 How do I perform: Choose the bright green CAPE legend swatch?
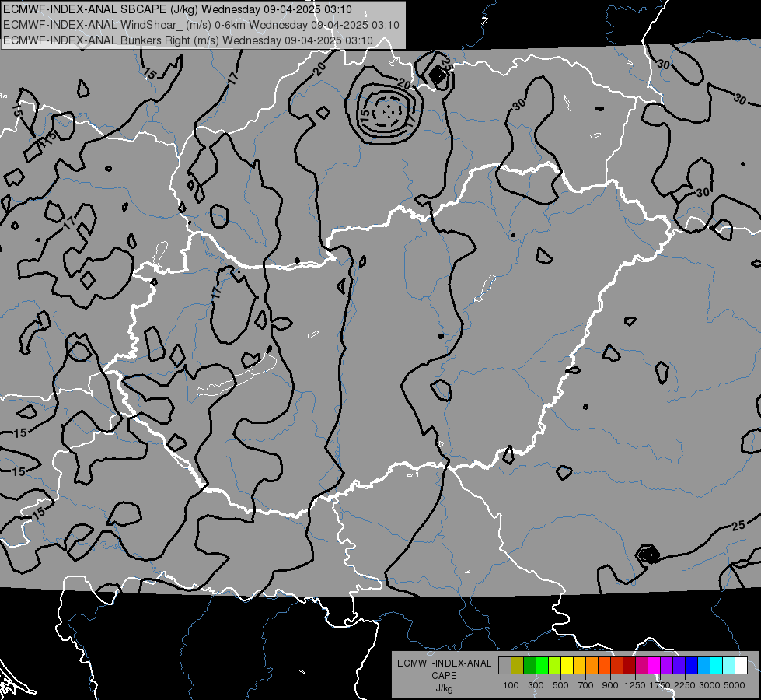point(542,666)
